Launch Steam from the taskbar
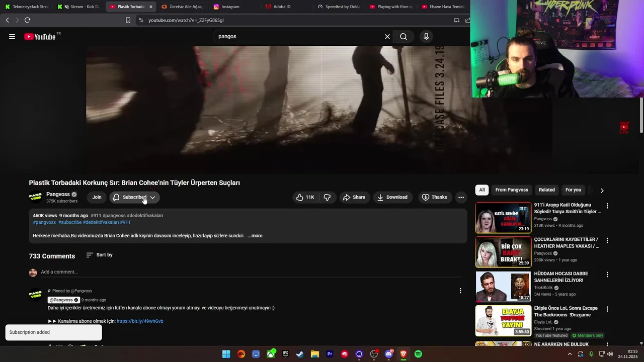The height and width of the screenshot is (362, 644). coord(300,354)
